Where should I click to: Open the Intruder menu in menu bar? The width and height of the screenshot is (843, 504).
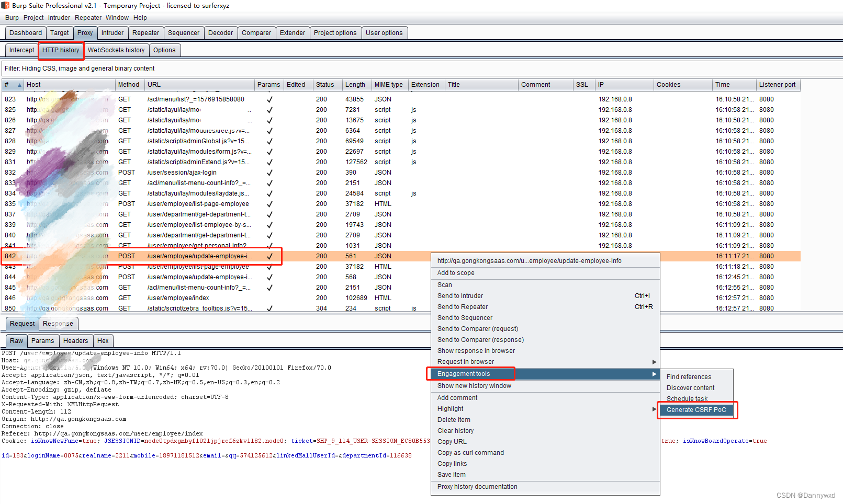point(59,18)
